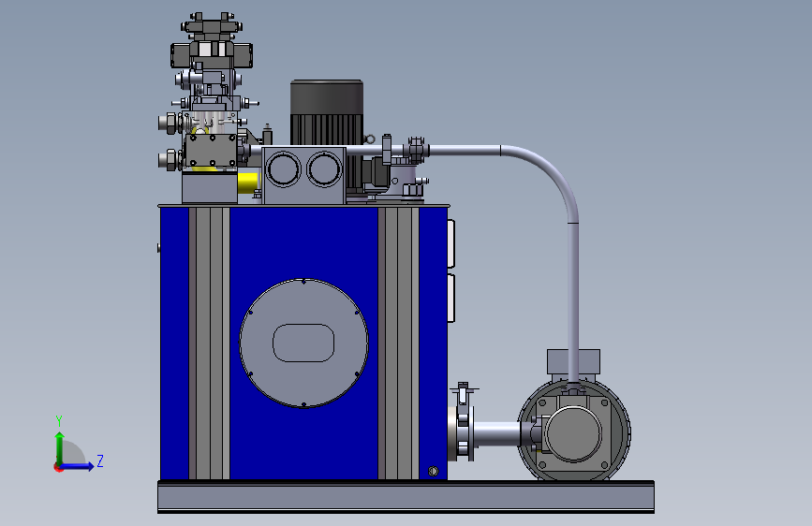The width and height of the screenshot is (812, 526).
Task: Click the pump motor at bottom right
Action: [574, 431]
